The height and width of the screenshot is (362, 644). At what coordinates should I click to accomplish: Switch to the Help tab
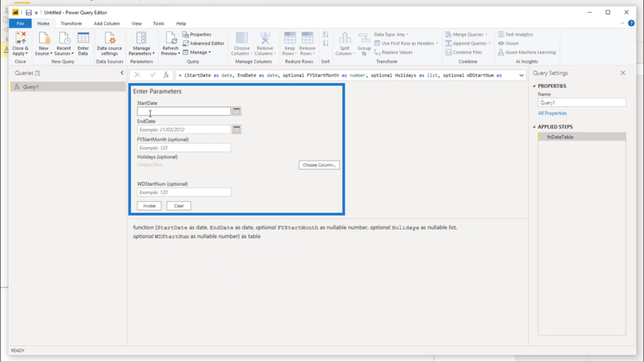(181, 24)
